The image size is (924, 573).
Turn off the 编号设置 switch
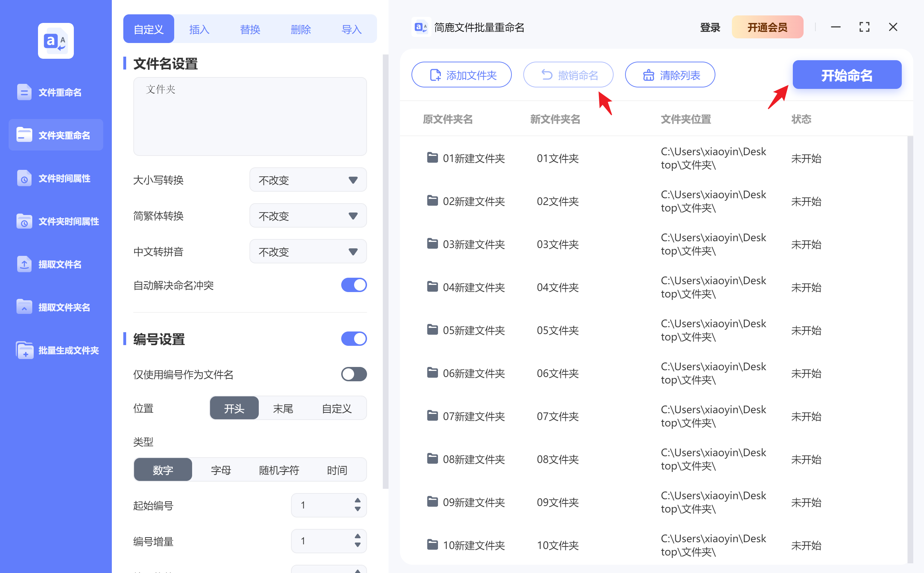point(354,338)
